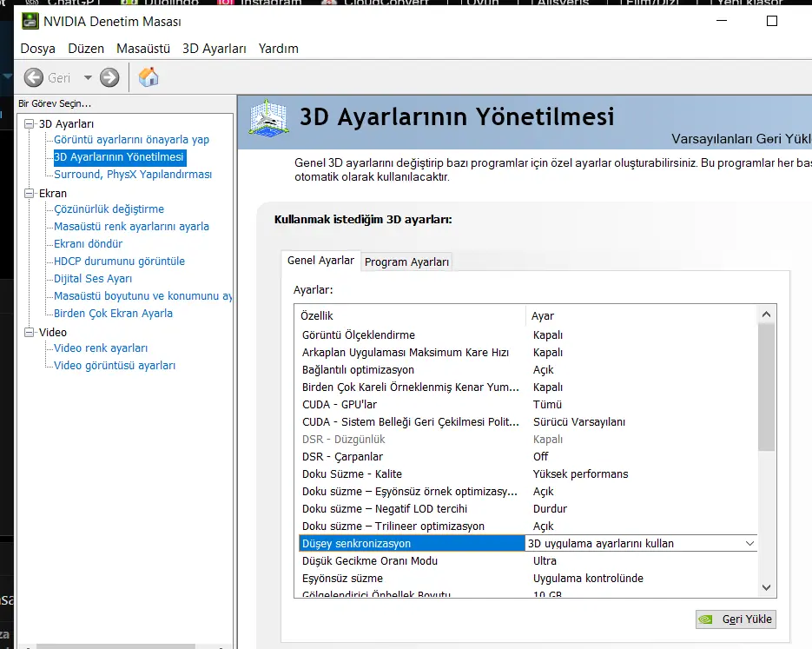Open Surround, PhysX Yapılandırması
Image resolution: width=812 pixels, height=649 pixels.
[x=133, y=175]
